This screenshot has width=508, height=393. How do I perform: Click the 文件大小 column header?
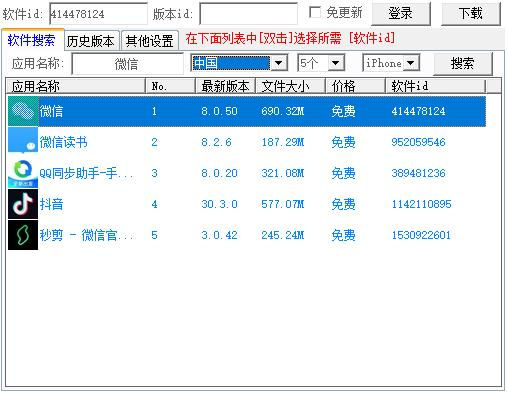(x=290, y=86)
